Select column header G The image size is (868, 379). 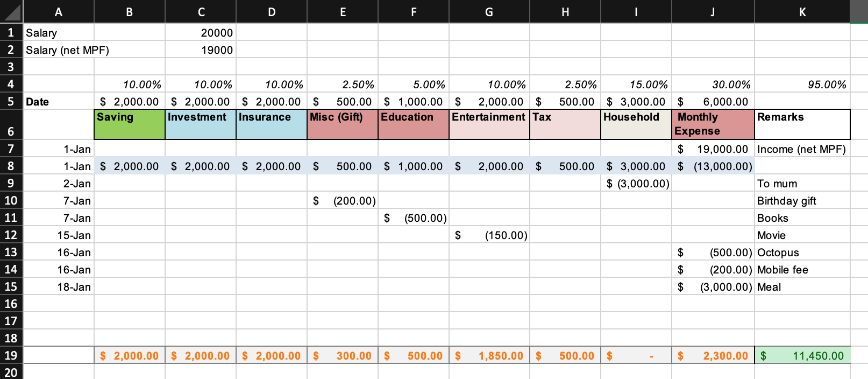point(489,12)
